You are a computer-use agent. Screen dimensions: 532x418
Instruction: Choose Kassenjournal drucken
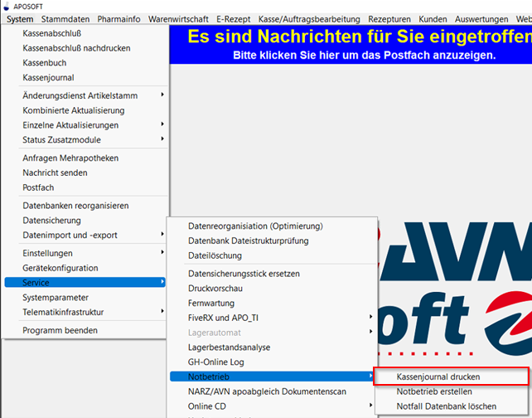(452, 377)
